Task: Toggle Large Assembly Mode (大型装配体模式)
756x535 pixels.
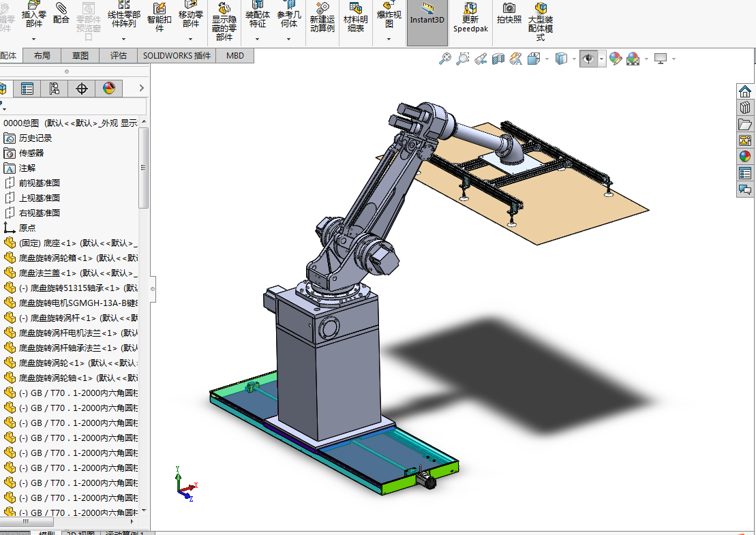Action: [x=541, y=20]
